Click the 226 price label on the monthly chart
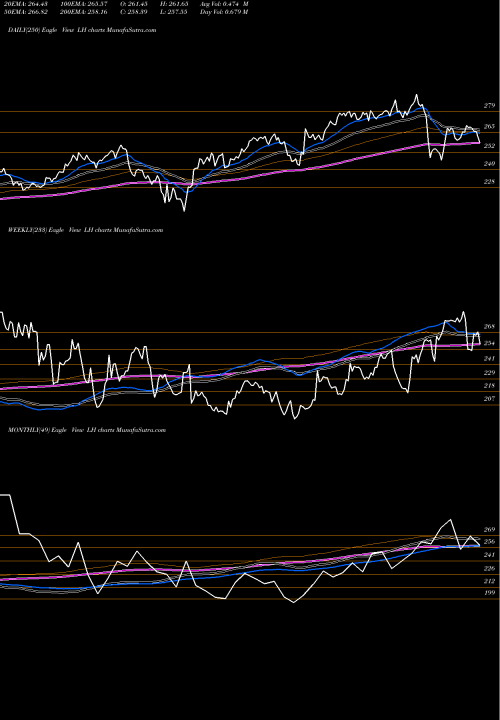This screenshot has width=500, height=720. click(489, 569)
